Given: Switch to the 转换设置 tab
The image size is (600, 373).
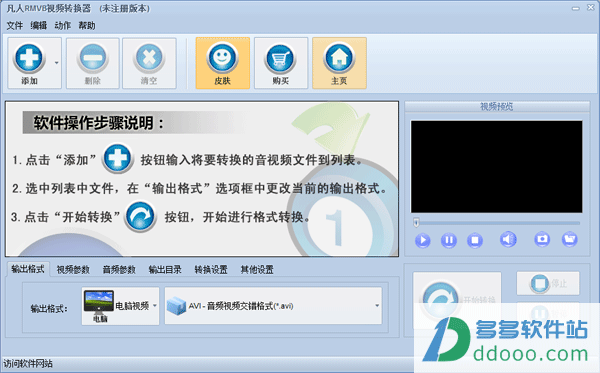Looking at the screenshot, I should click(211, 270).
